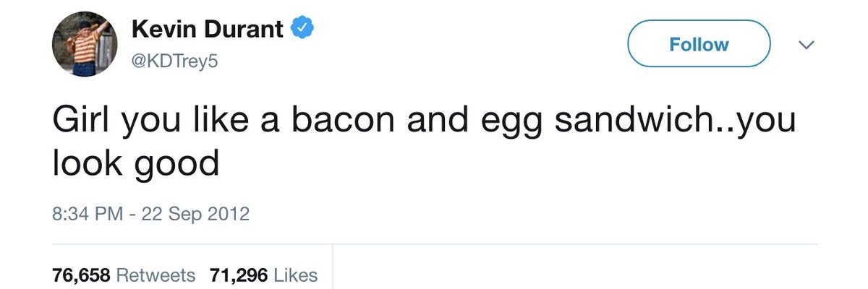Click the @KDTrey5 handle
Viewport: 868px width, 289px height.
175,63
